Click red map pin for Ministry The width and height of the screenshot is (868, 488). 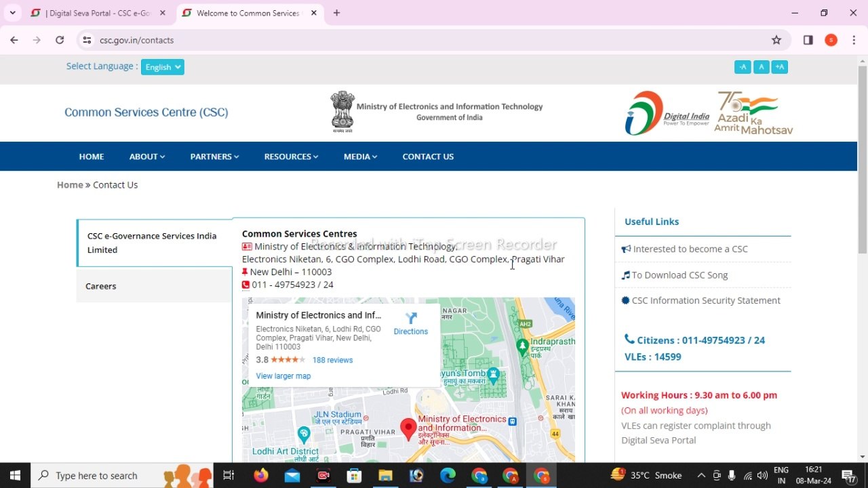[408, 429]
